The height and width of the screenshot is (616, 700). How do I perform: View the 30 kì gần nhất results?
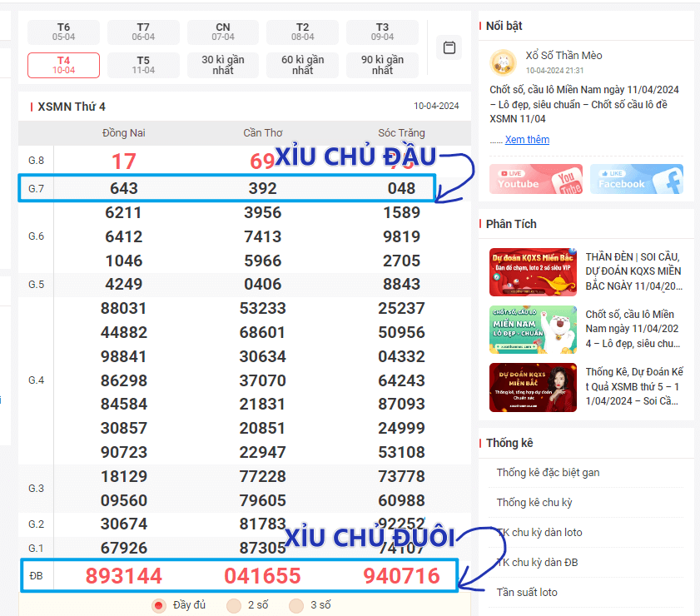(222, 63)
